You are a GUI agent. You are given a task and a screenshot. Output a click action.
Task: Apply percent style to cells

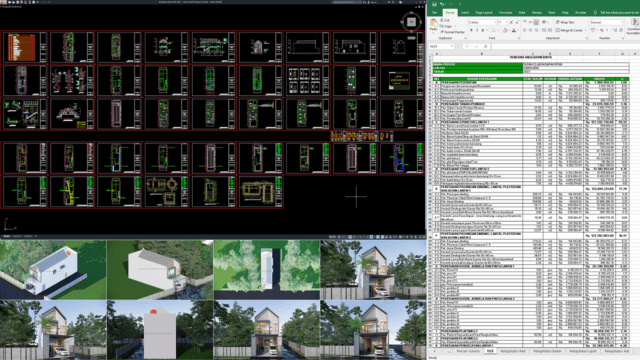coord(602,30)
